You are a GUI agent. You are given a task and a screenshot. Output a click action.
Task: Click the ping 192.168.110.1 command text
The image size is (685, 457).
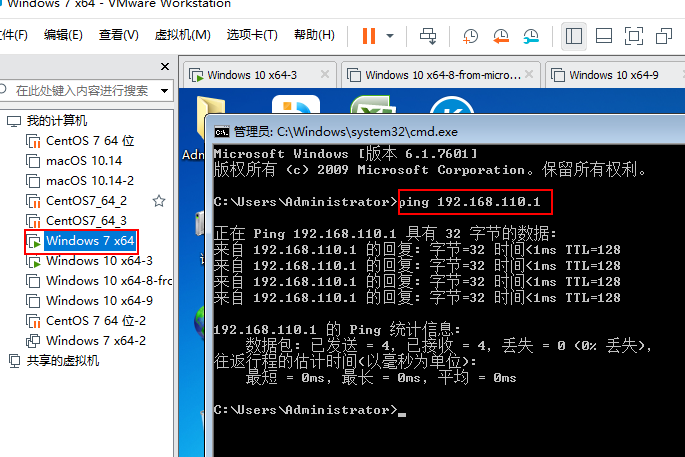pos(470,202)
